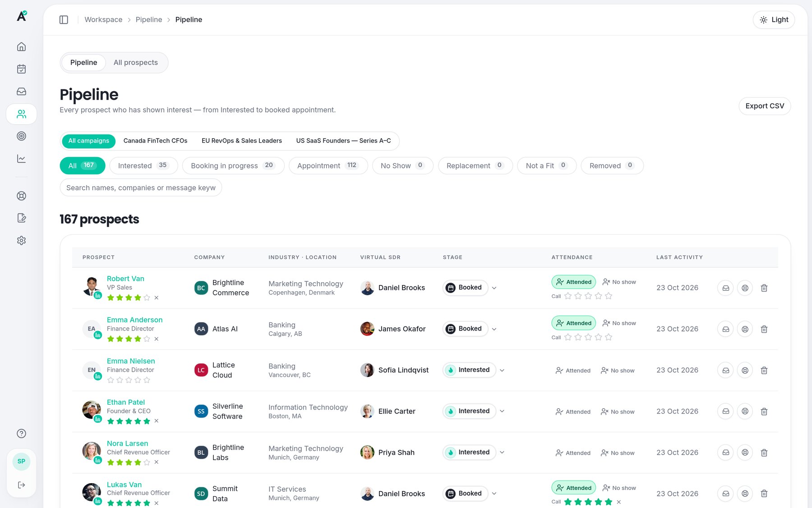Click the Export CSV button

[x=765, y=106]
